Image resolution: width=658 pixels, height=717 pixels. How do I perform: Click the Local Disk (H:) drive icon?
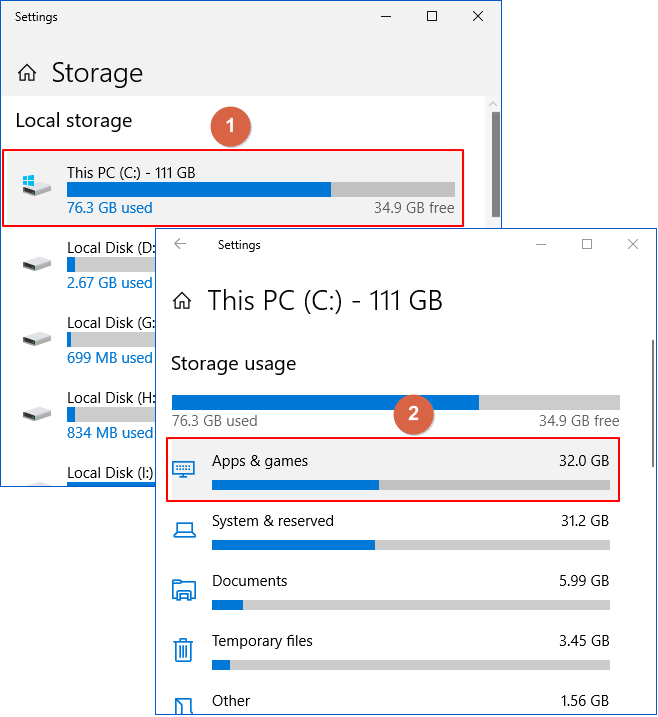click(37, 413)
